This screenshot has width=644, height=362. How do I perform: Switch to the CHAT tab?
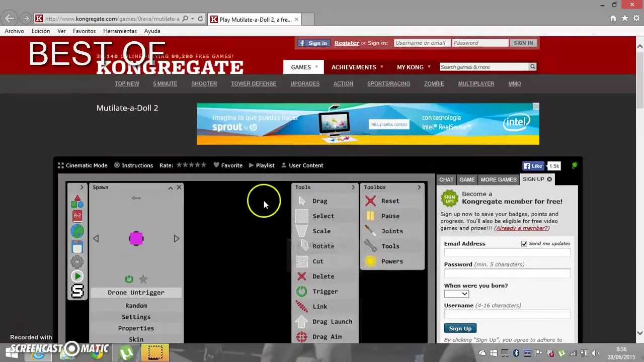[446, 179]
